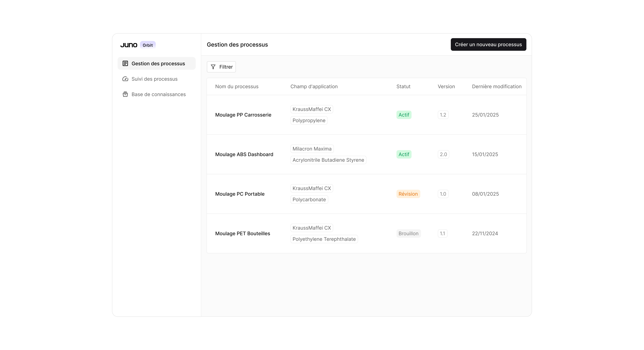Open the Suivi des processus menu item
This screenshot has height=350, width=644.
point(155,79)
